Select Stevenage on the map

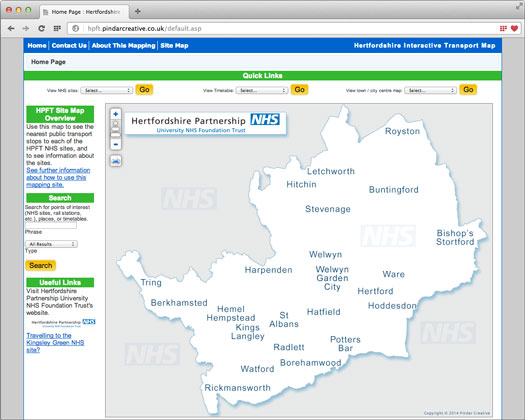[x=328, y=209]
